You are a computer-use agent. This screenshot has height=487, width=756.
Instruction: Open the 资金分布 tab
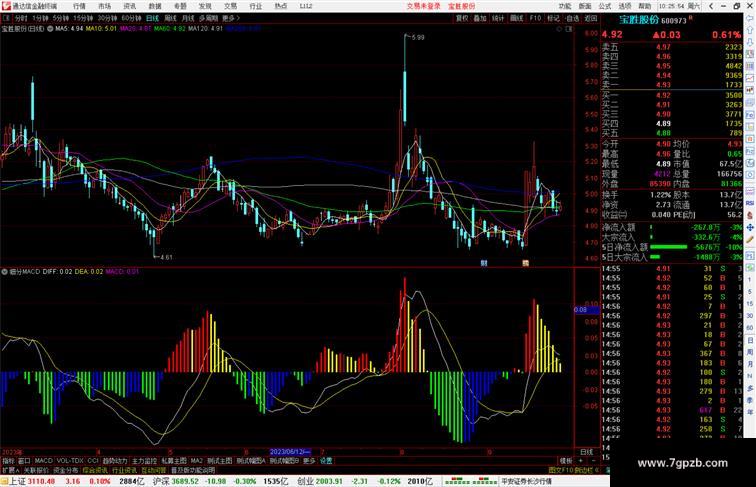coord(66,470)
